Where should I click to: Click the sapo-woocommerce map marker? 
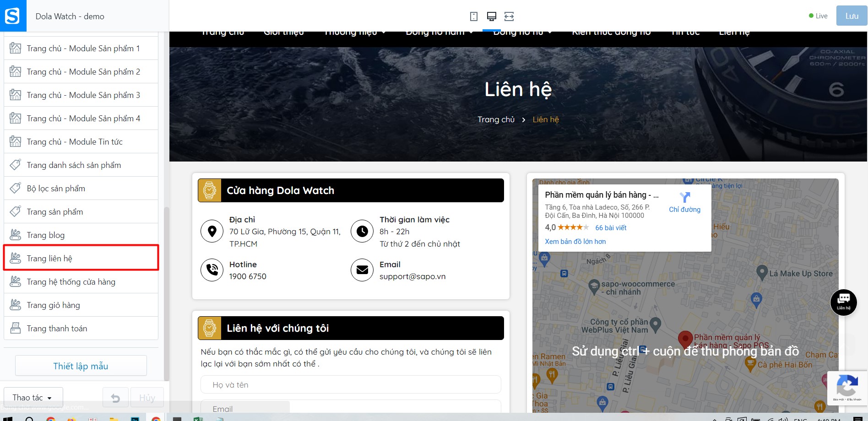(594, 287)
